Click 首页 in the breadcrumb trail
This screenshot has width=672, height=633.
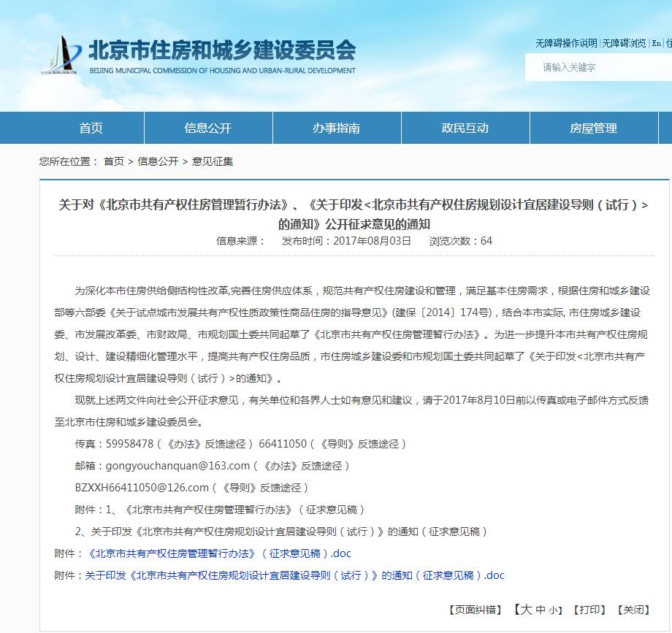(x=113, y=161)
